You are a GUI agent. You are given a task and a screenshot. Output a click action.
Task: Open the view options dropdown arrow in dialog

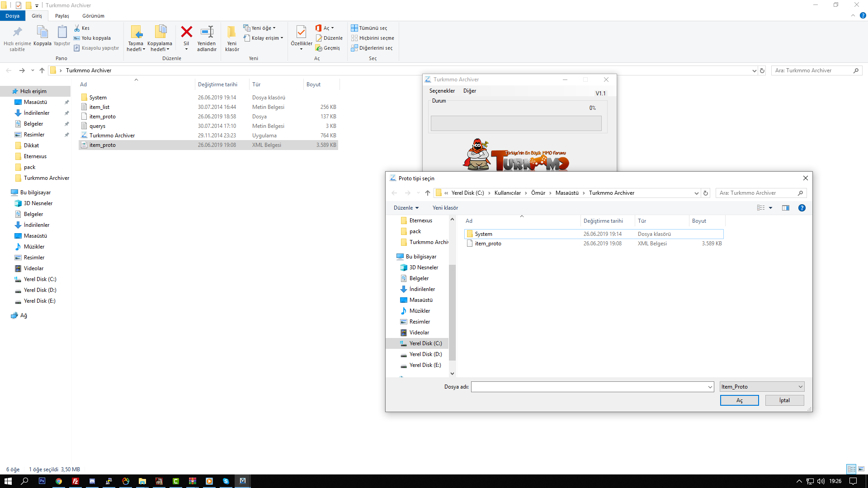[771, 208]
